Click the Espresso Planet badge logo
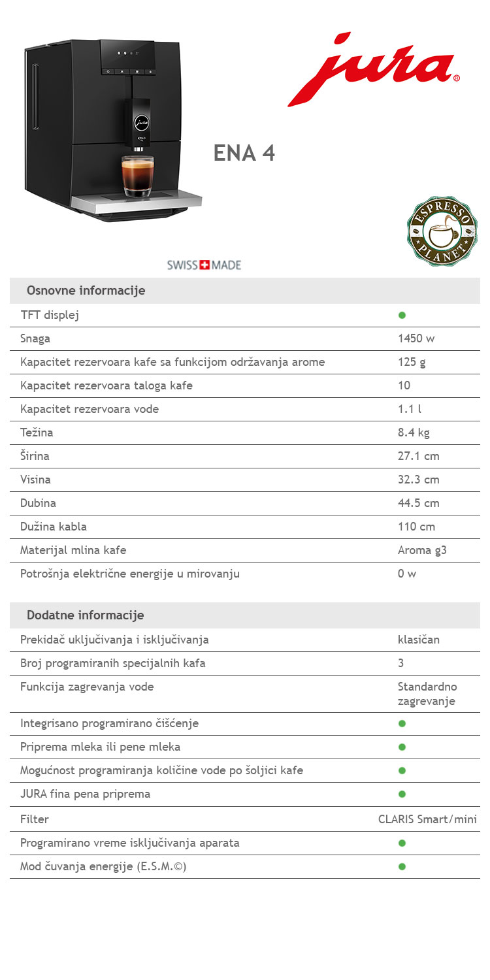This screenshot has width=490, height=980. click(442, 231)
